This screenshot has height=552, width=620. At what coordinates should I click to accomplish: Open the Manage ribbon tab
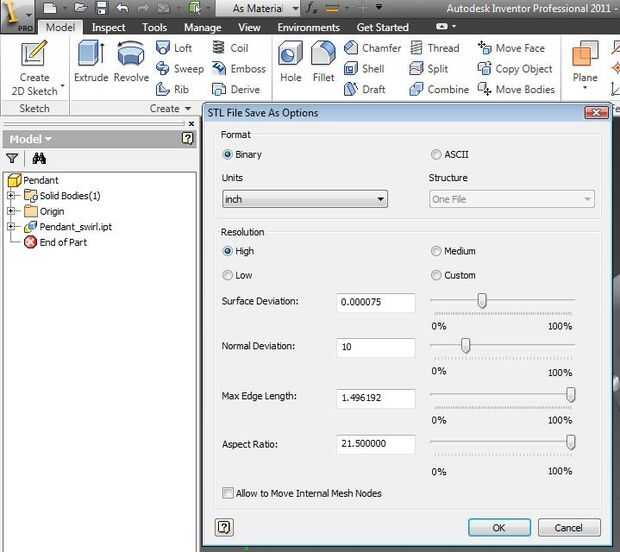(x=202, y=27)
